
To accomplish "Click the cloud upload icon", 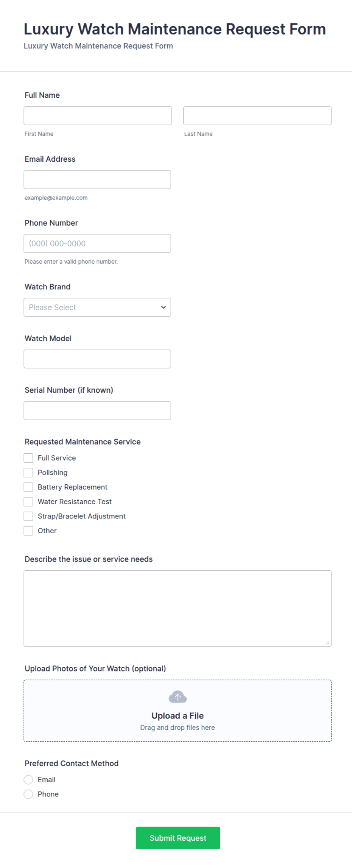I will point(178,696).
